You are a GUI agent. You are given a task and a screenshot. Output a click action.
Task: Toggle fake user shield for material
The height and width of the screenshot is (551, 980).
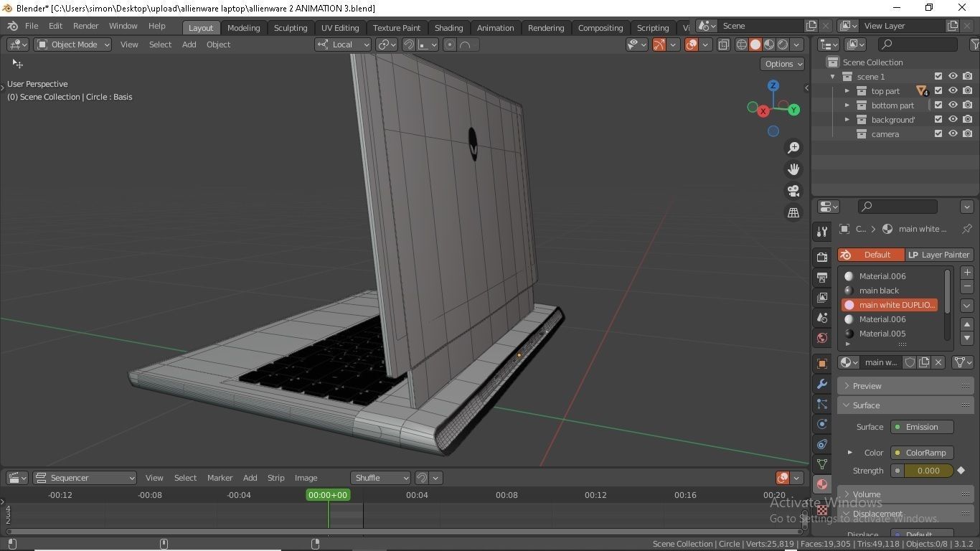coord(910,362)
